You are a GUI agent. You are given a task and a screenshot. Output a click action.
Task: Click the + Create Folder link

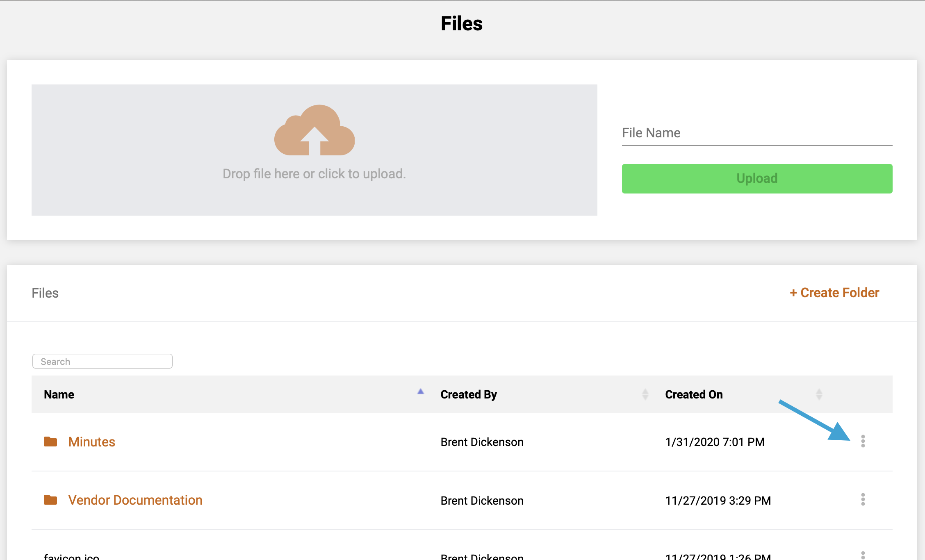coord(834,293)
